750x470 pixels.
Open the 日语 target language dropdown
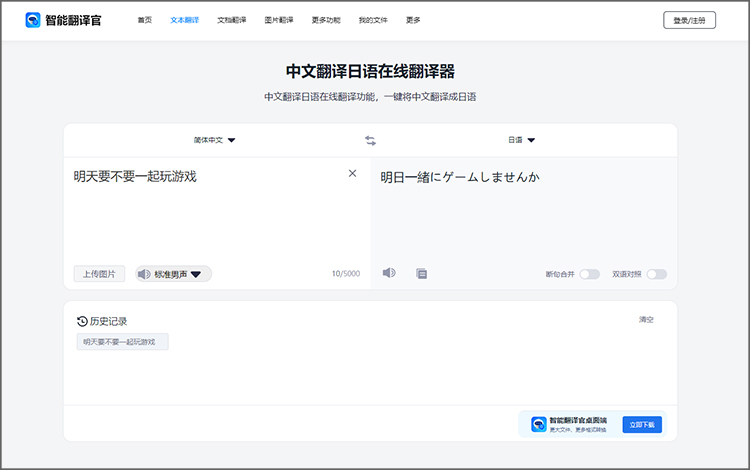(521, 141)
